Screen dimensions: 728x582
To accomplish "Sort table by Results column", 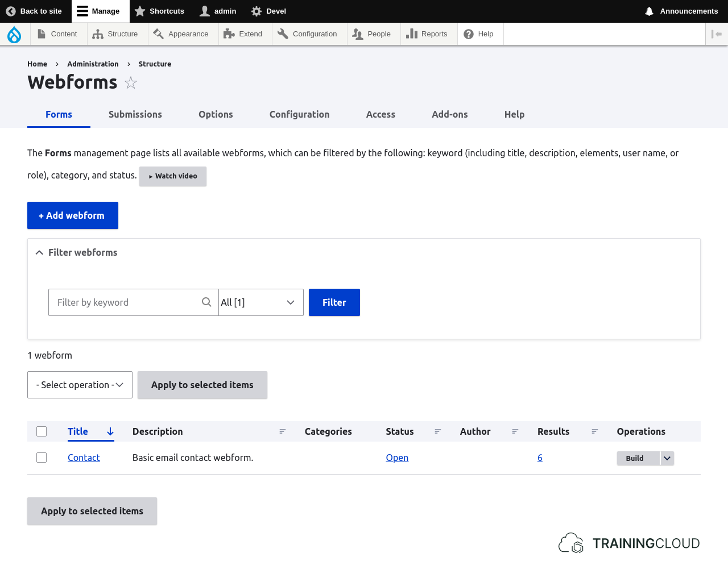I will pyautogui.click(x=553, y=431).
